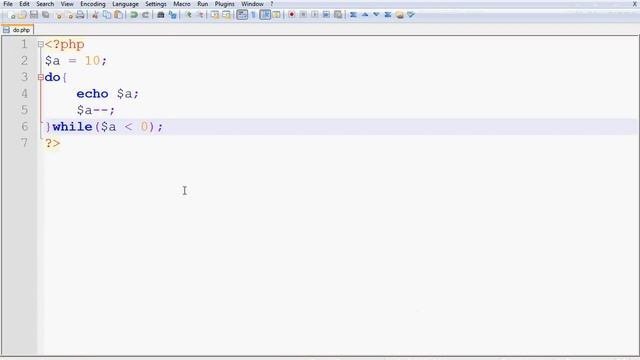Viewport: 640px width, 360px height.
Task: Toggle synchronized horizontal scrolling
Action: [227, 15]
